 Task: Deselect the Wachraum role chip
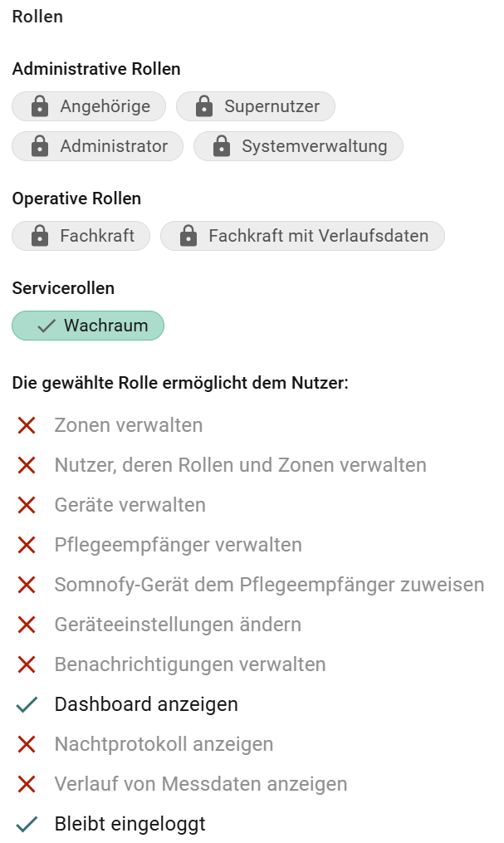tap(88, 326)
